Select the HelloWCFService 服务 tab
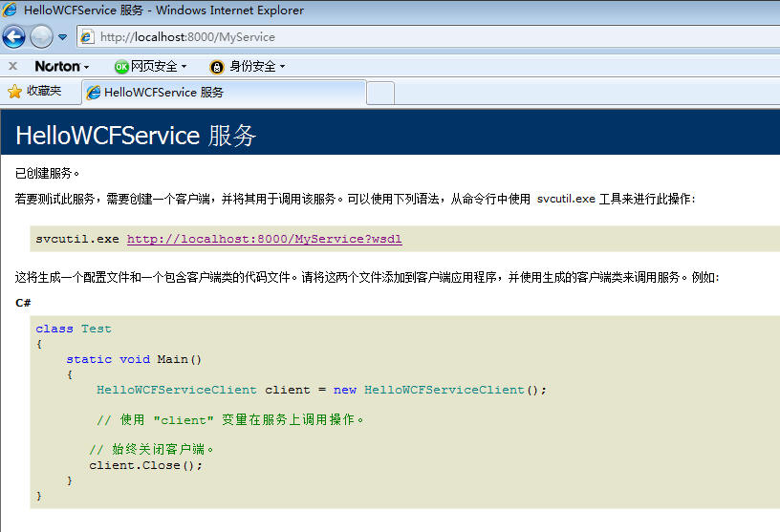Screen dimensions: 780x532 pos(224,93)
